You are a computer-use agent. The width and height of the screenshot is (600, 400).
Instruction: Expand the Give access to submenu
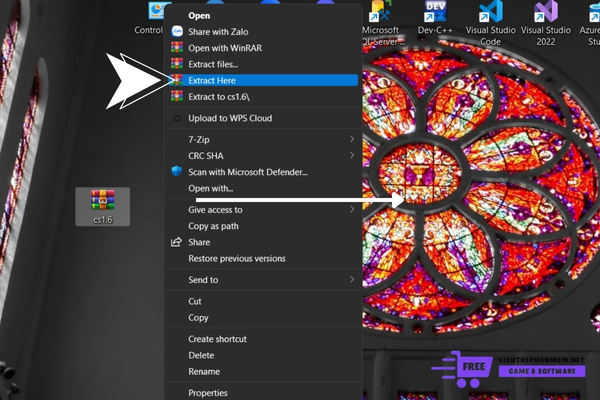pos(351,210)
